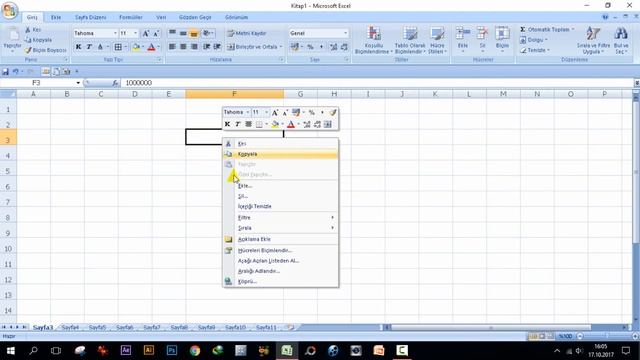This screenshot has height=360, width=640.
Task: Click Otomatik Toplam autosum button
Action: point(547,29)
